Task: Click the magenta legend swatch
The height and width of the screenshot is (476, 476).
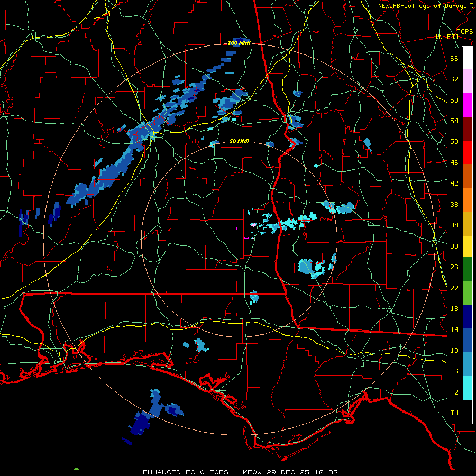Action: pyautogui.click(x=467, y=105)
